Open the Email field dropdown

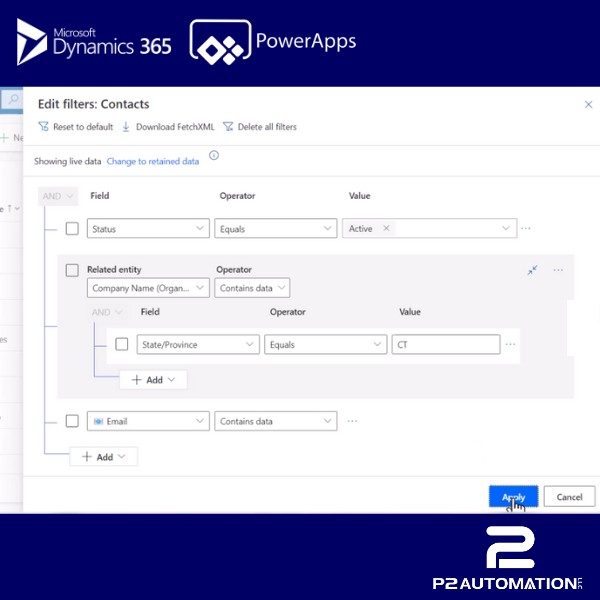(x=148, y=421)
